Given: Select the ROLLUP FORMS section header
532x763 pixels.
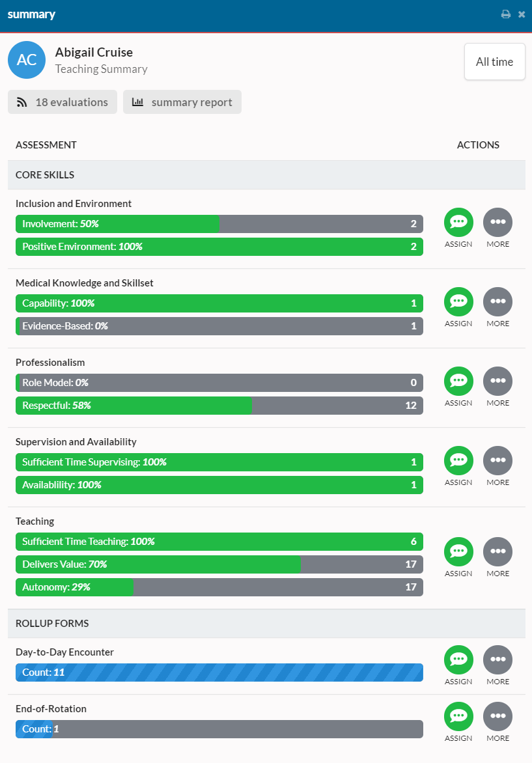Looking at the screenshot, I should tap(52, 623).
